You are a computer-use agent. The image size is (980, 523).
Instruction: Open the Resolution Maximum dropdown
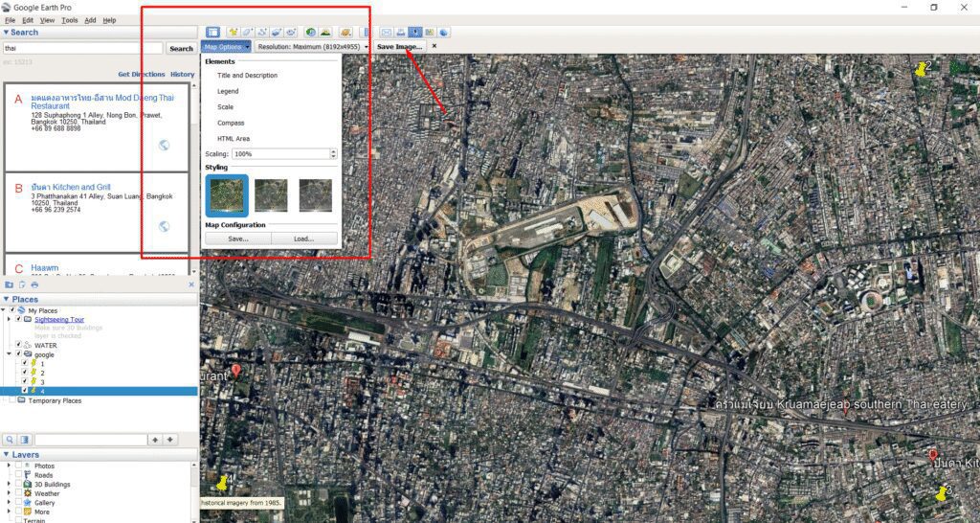point(312,46)
